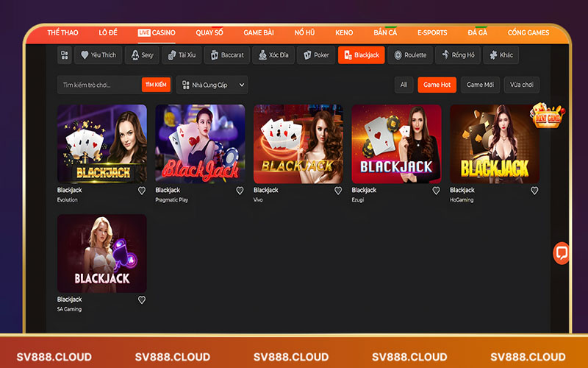Select the Vừa chơi filter

[521, 85]
